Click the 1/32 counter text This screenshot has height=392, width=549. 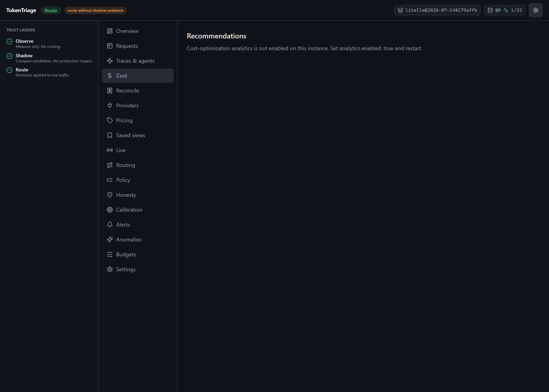tap(516, 10)
